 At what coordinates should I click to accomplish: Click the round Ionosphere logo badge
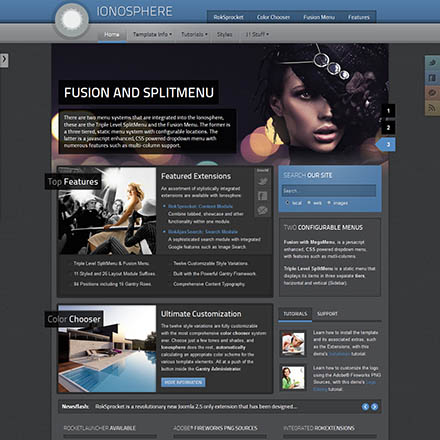point(72,20)
